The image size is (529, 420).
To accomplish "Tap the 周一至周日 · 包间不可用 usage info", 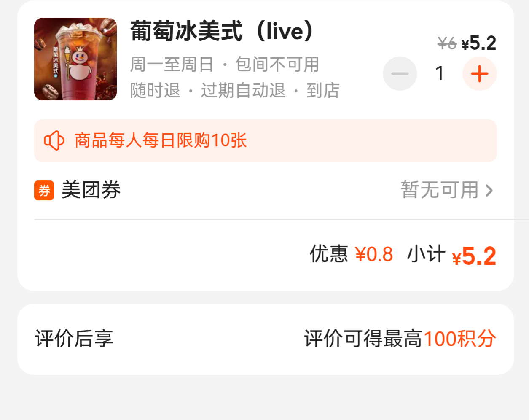I will 225,65.
